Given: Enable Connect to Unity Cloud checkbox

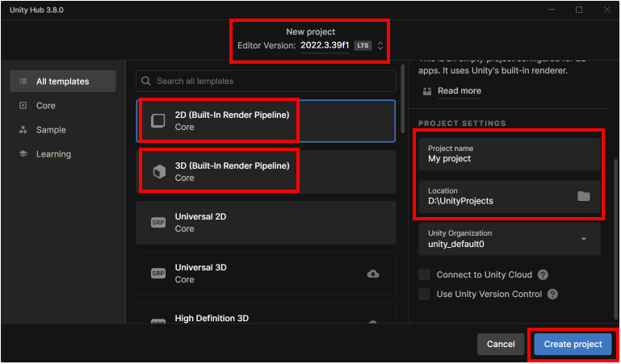Looking at the screenshot, I should coord(424,274).
